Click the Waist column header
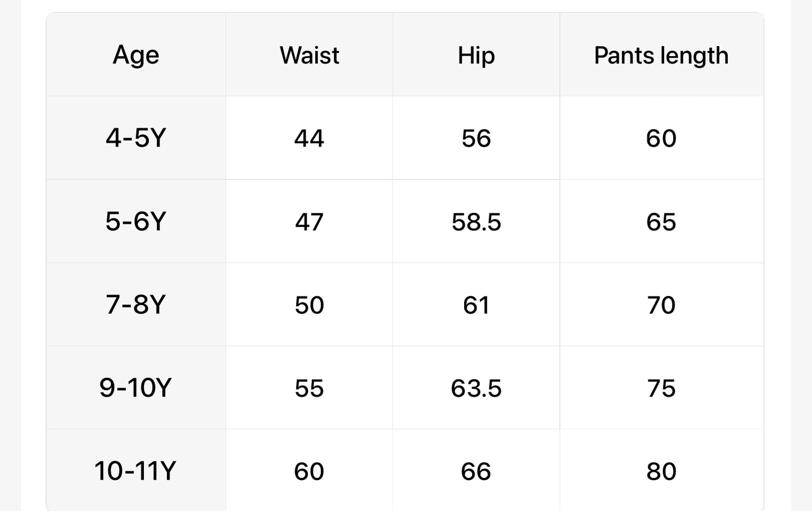This screenshot has width=812, height=511. click(309, 56)
